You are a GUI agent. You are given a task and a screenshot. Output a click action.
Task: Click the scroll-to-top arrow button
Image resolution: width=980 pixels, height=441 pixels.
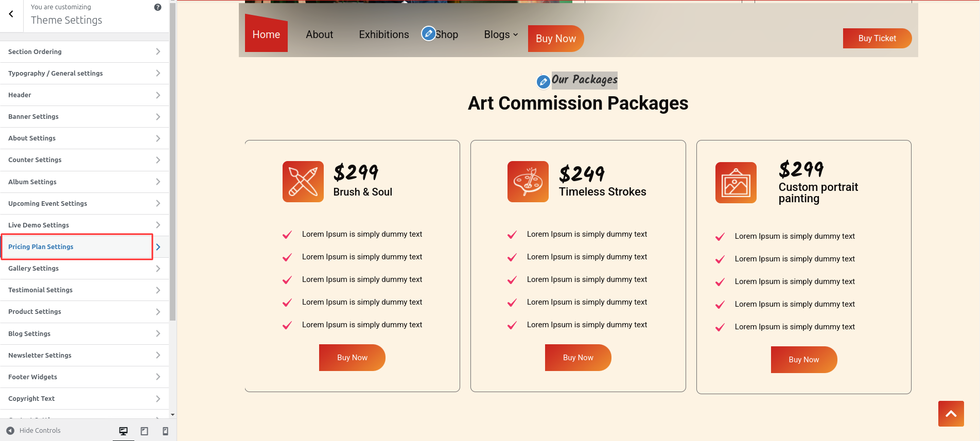[951, 414]
